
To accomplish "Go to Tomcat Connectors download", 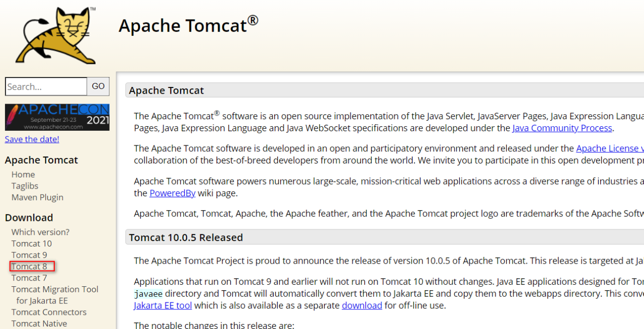I will [x=49, y=312].
